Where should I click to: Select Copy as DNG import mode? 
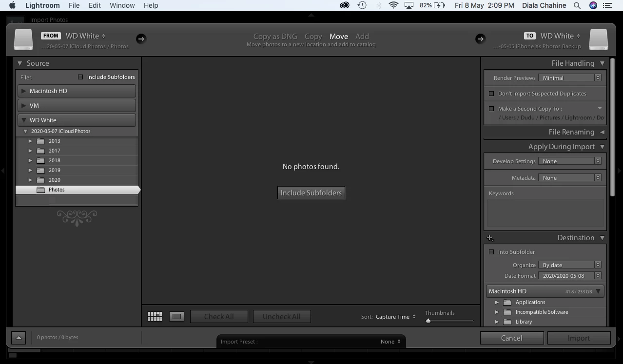click(x=275, y=37)
